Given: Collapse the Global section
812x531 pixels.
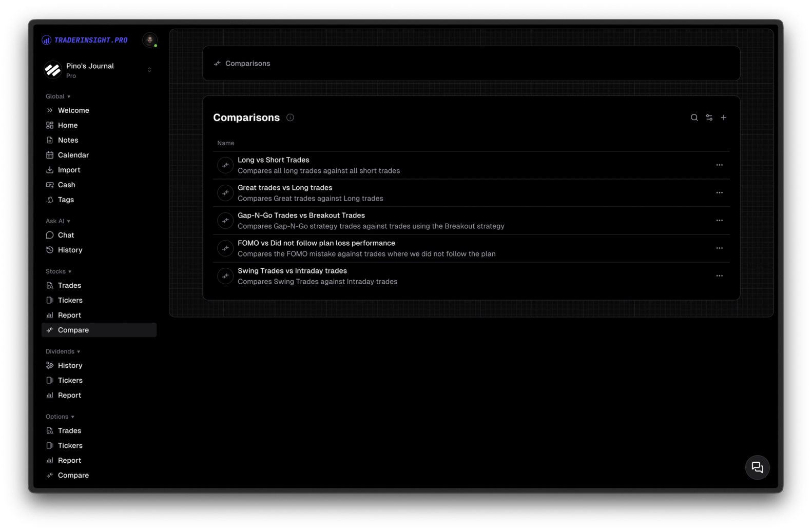Looking at the screenshot, I should tap(58, 96).
